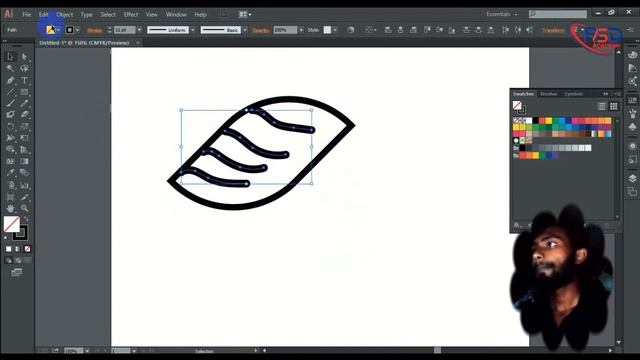
Task: Open the File menu
Action: click(27, 14)
